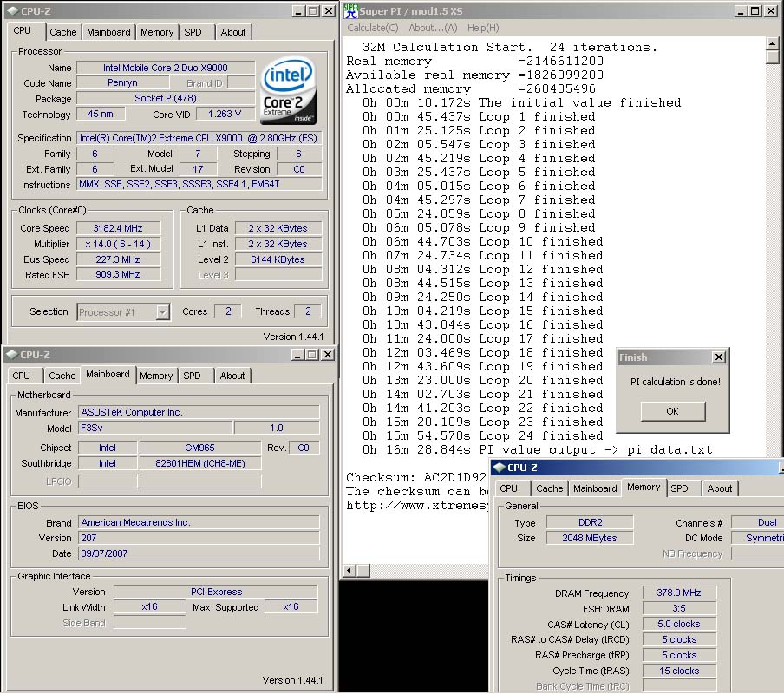Click the processor Name field
The width and height of the screenshot is (784, 694).
coord(166,68)
